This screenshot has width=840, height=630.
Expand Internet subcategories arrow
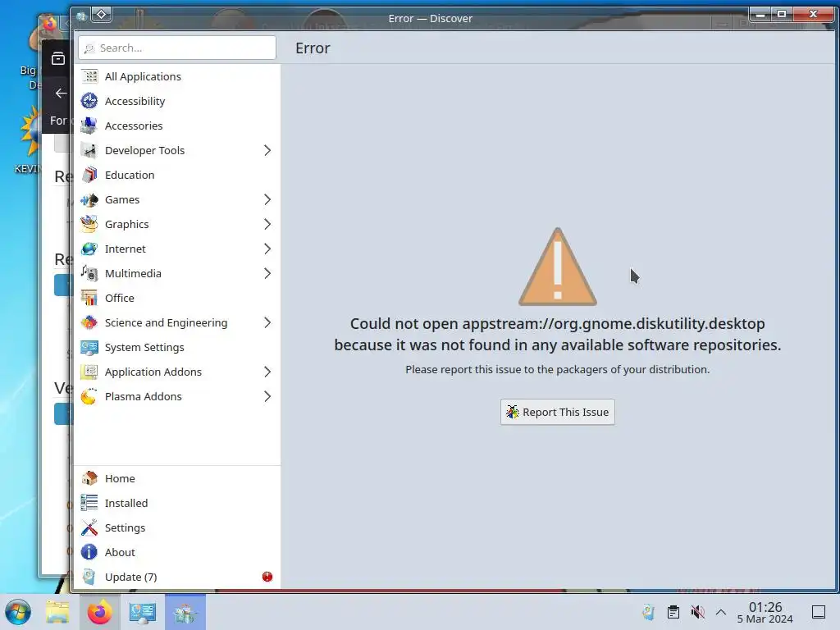point(267,249)
